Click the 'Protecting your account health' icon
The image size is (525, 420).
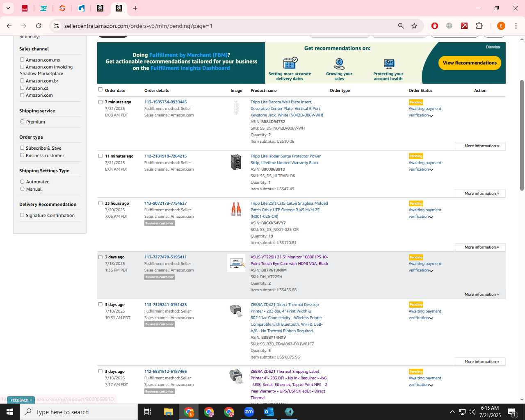tap(388, 64)
